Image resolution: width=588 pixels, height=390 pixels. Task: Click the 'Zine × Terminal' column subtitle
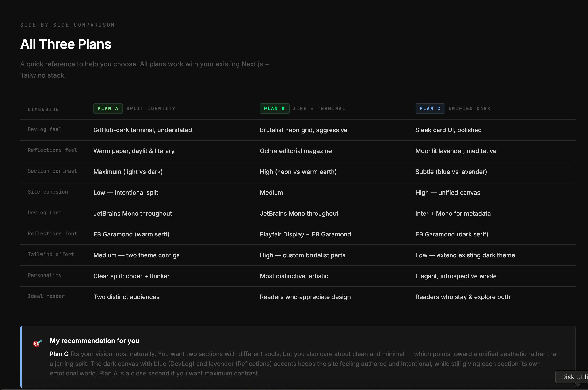point(319,109)
